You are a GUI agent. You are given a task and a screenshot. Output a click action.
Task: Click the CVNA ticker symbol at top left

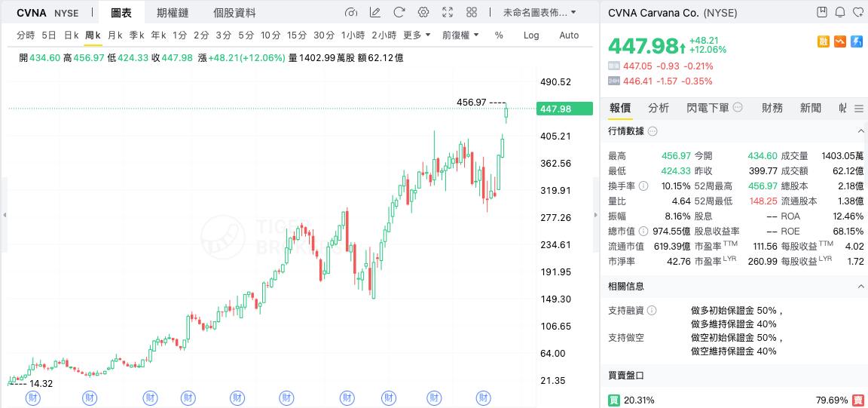32,13
